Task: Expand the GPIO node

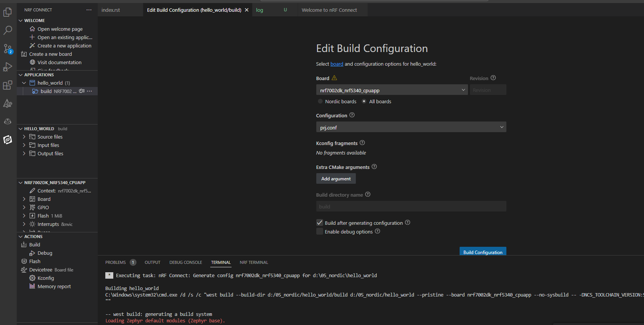Action: pos(24,207)
